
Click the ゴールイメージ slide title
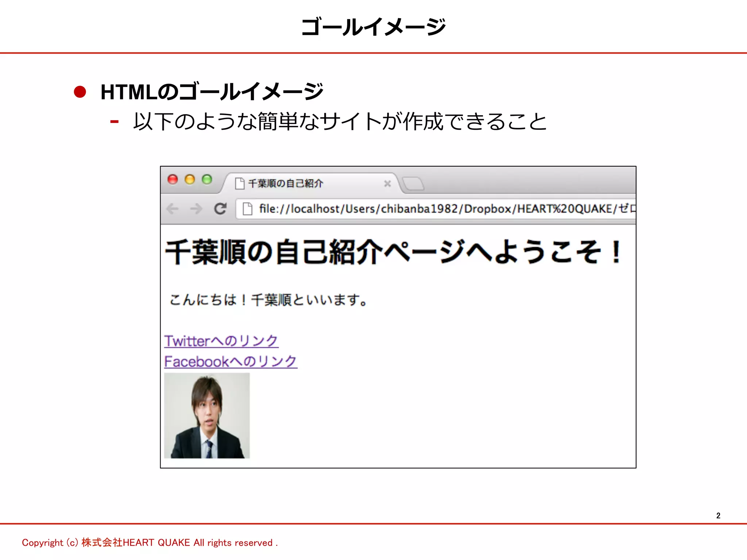pyautogui.click(x=373, y=27)
